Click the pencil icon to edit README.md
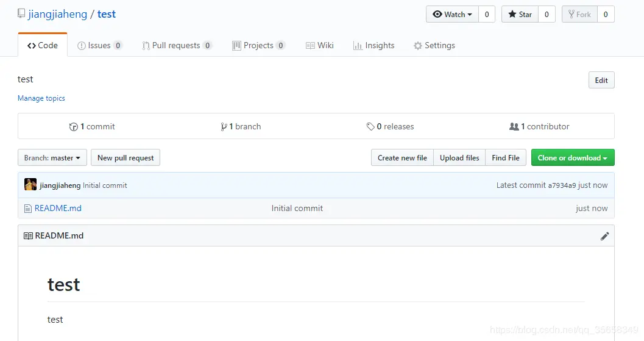644x341 pixels. tap(604, 236)
